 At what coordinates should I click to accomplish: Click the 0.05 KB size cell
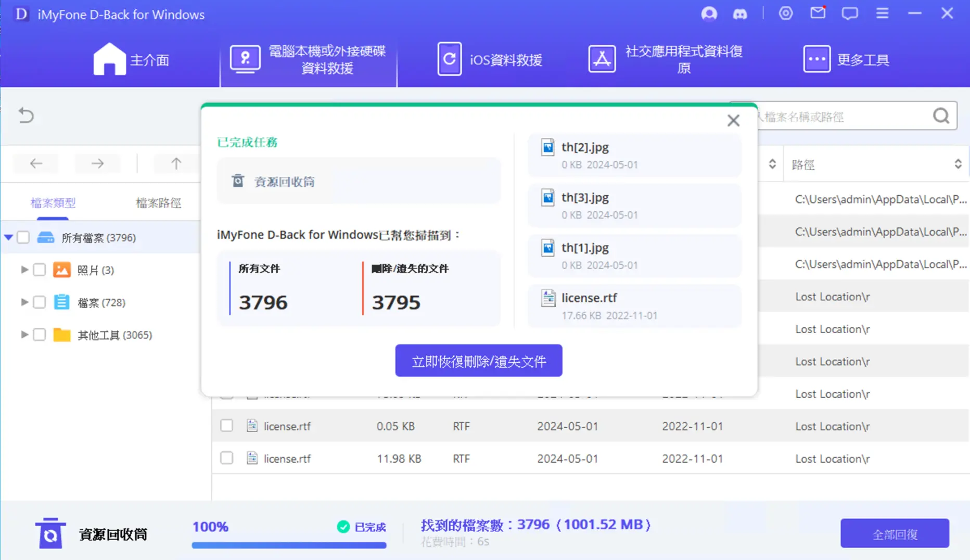pyautogui.click(x=395, y=426)
